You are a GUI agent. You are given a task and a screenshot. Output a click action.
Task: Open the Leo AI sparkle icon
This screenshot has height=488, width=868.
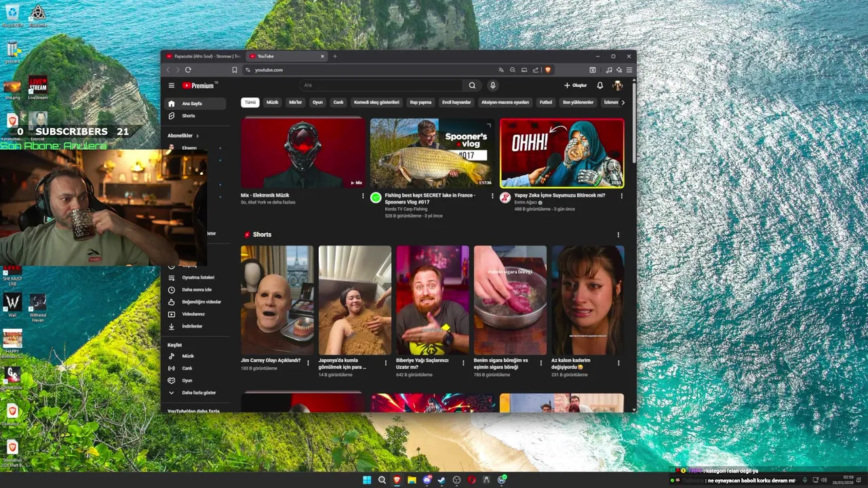[x=619, y=70]
